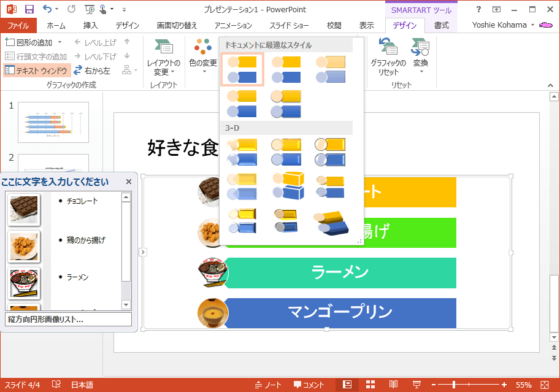Select the middle 3-D style in bottom row

click(x=286, y=221)
